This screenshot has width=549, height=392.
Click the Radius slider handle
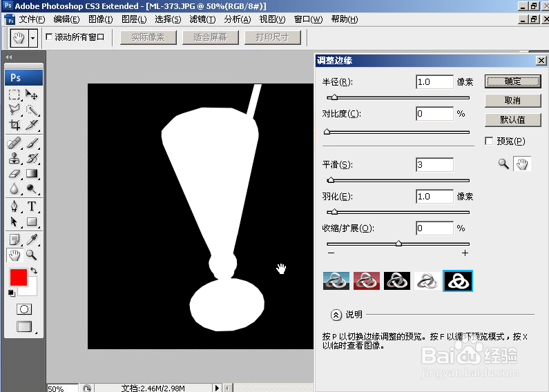[334, 97]
